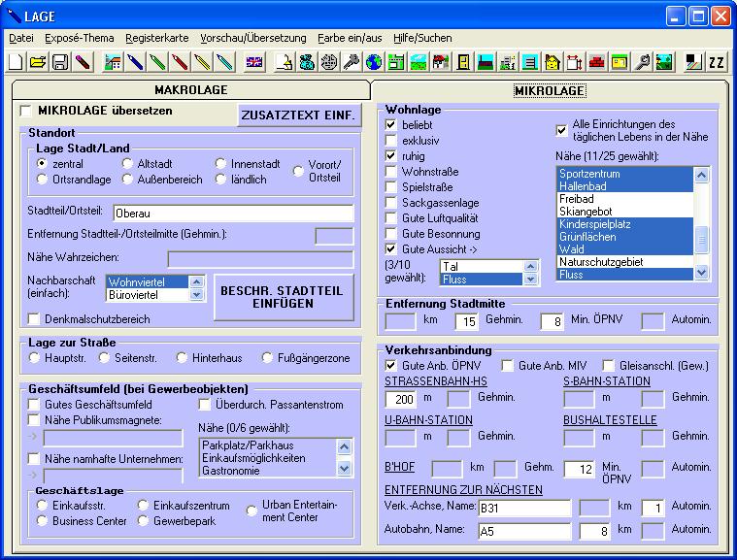Click down arrow of Tal/Fluss view list

530,280
